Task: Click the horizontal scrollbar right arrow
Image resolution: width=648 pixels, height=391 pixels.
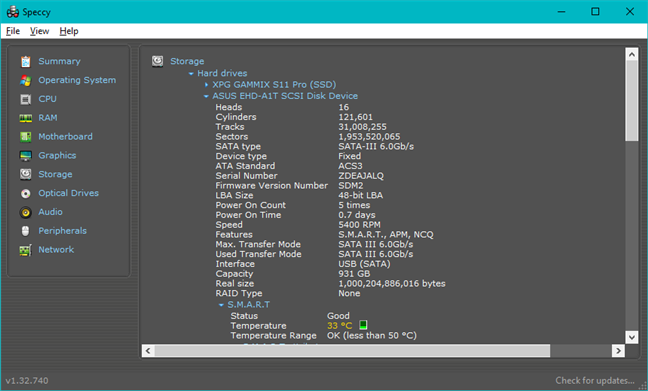Action: point(618,351)
